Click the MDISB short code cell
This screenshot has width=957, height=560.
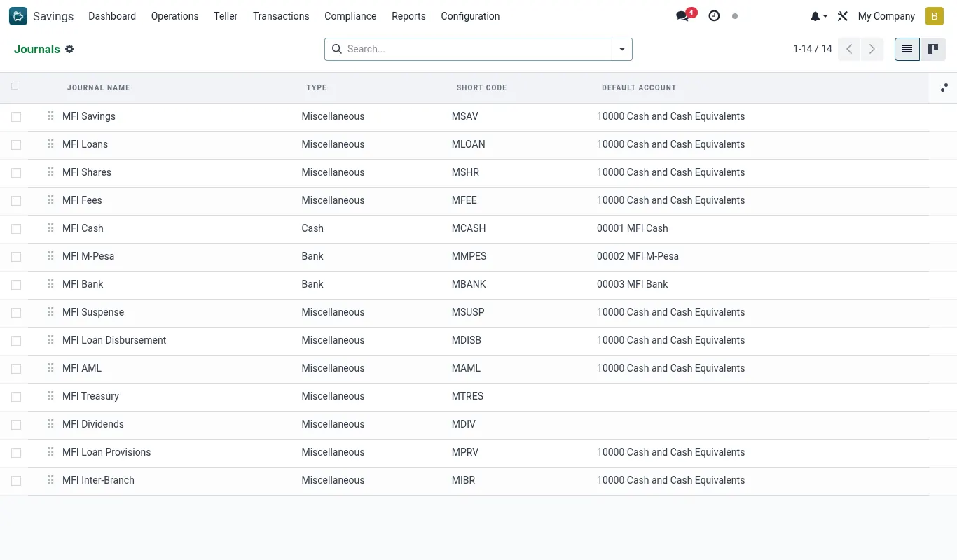tap(467, 340)
